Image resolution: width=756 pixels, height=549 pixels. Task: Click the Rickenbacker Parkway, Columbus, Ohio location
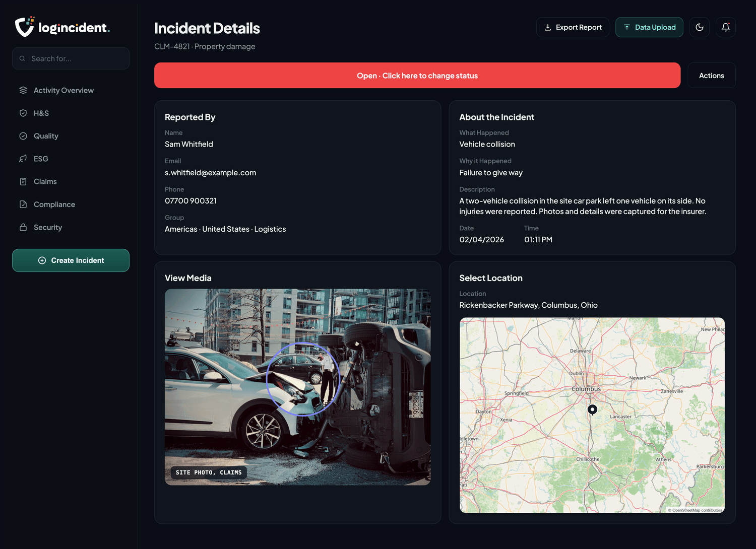[529, 305]
